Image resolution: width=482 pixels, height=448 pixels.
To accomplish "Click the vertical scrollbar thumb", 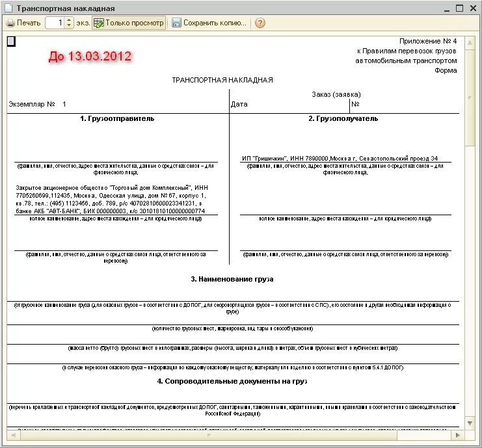I will point(470,98).
